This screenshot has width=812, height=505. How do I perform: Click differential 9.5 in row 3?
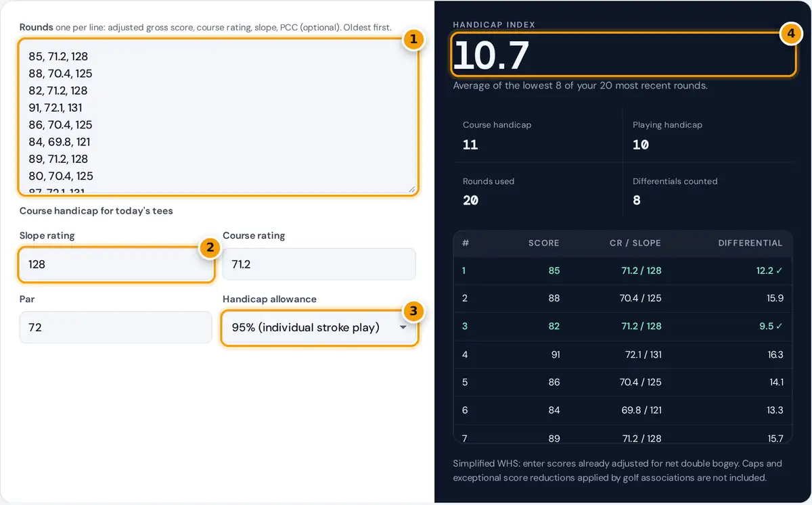click(x=771, y=326)
